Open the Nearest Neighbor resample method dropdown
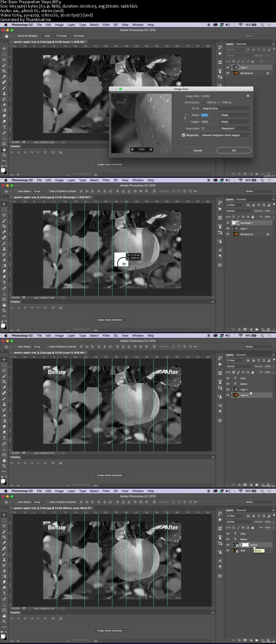276x644 pixels. click(x=226, y=135)
